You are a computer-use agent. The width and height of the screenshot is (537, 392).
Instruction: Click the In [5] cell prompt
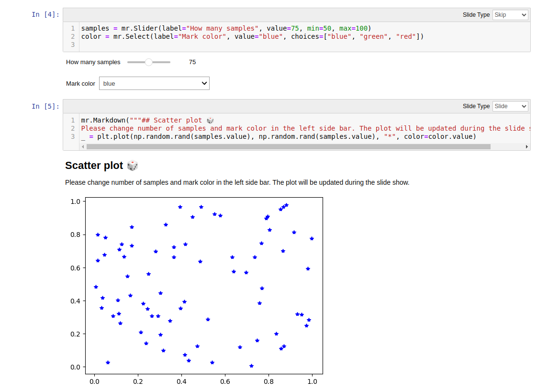(x=46, y=106)
